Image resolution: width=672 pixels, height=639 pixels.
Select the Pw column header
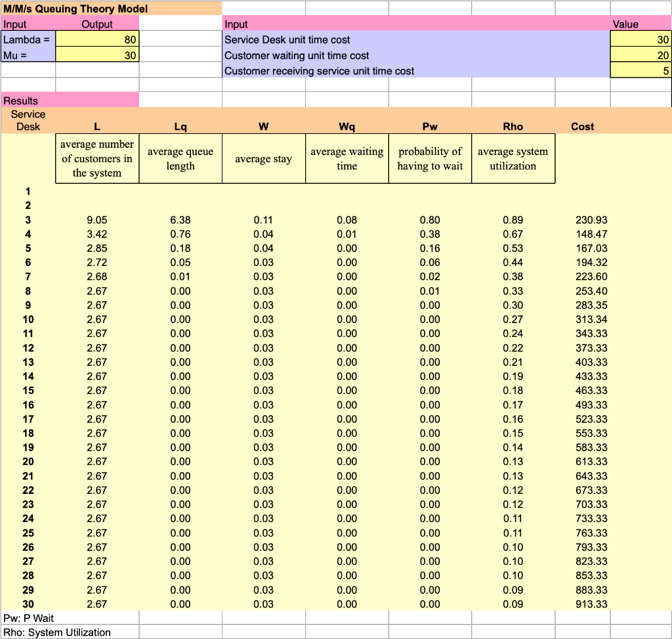pyautogui.click(x=430, y=126)
